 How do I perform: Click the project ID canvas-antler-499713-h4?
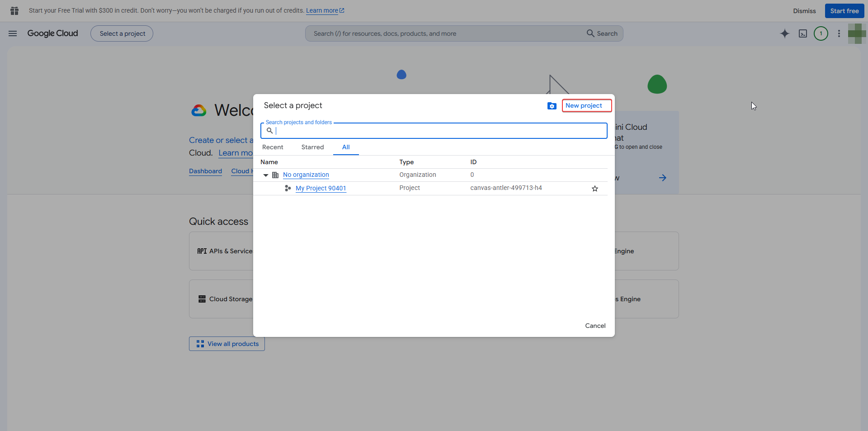pos(506,188)
